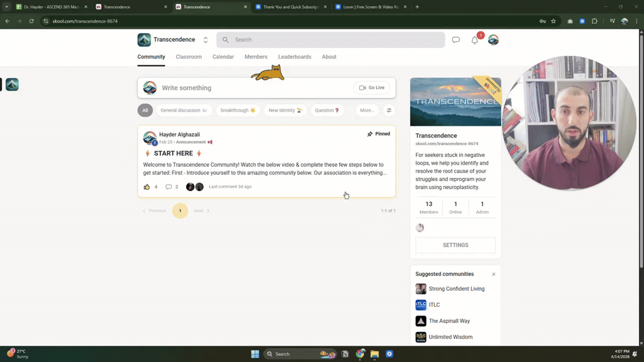644x362 pixels.
Task: Select page 1 in pagination
Action: (180, 211)
